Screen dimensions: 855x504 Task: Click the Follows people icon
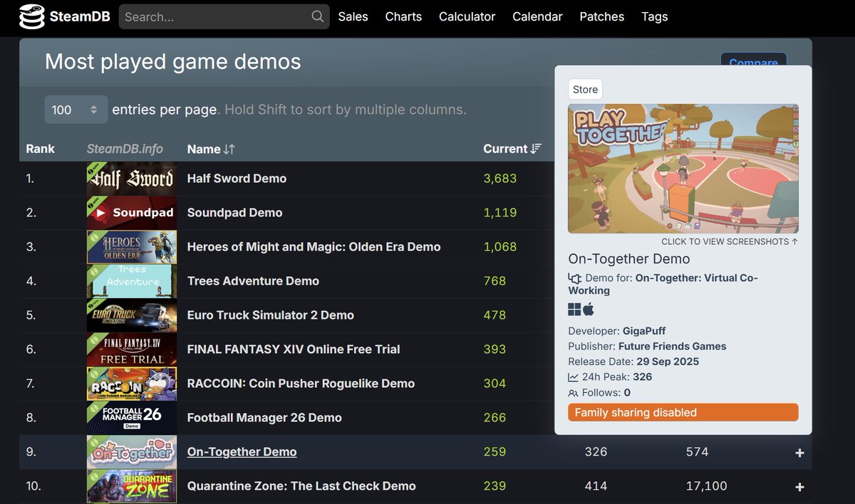573,393
